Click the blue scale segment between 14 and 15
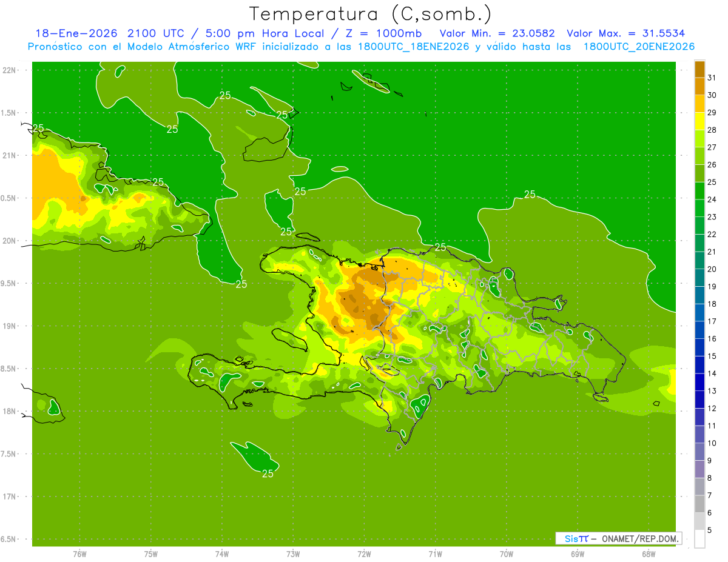This screenshot has height=562, width=728. 699,365
